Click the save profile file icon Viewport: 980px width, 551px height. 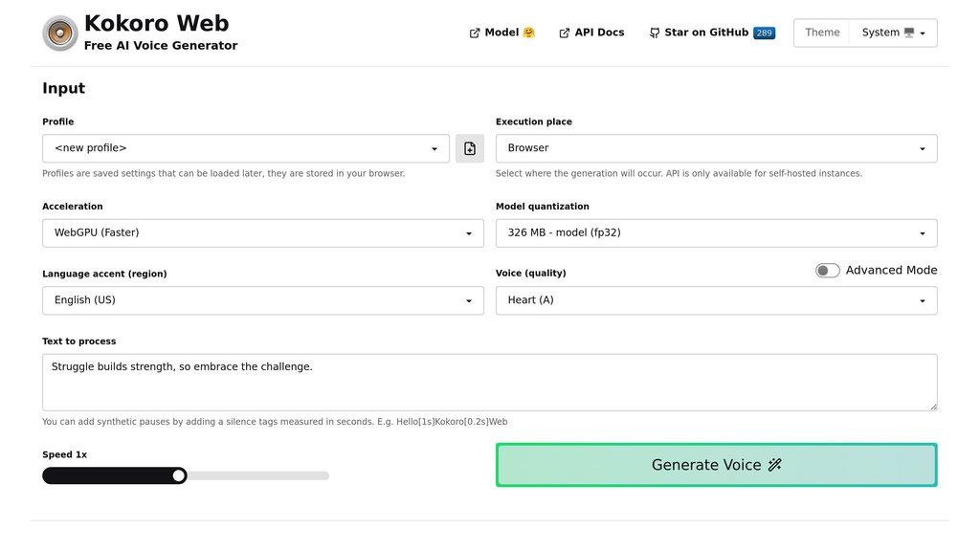[x=470, y=148]
